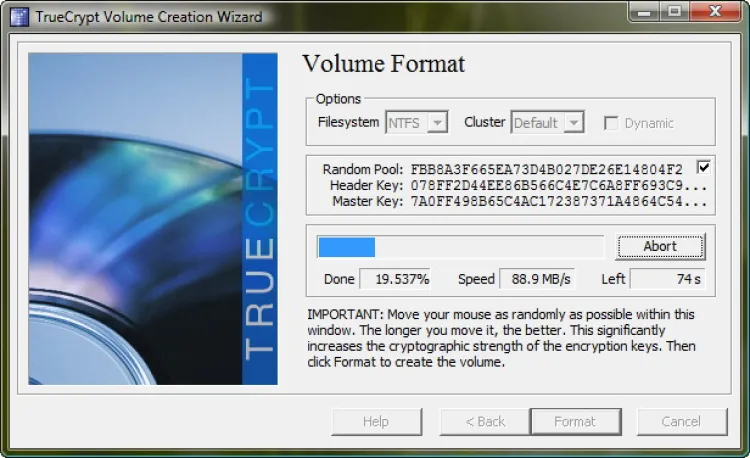Click the TrueCrypt disc banner image

click(153, 218)
